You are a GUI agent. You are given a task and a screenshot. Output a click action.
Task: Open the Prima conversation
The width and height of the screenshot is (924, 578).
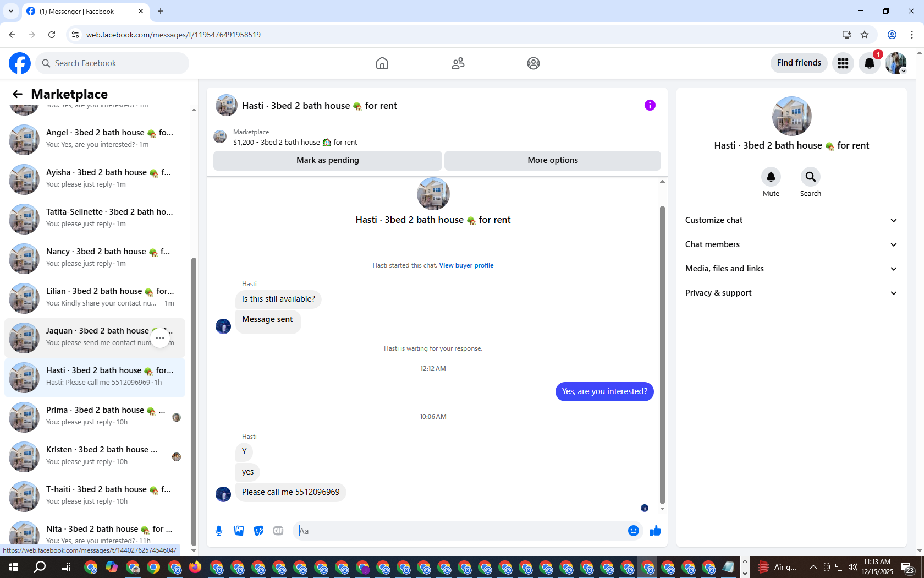pos(95,417)
